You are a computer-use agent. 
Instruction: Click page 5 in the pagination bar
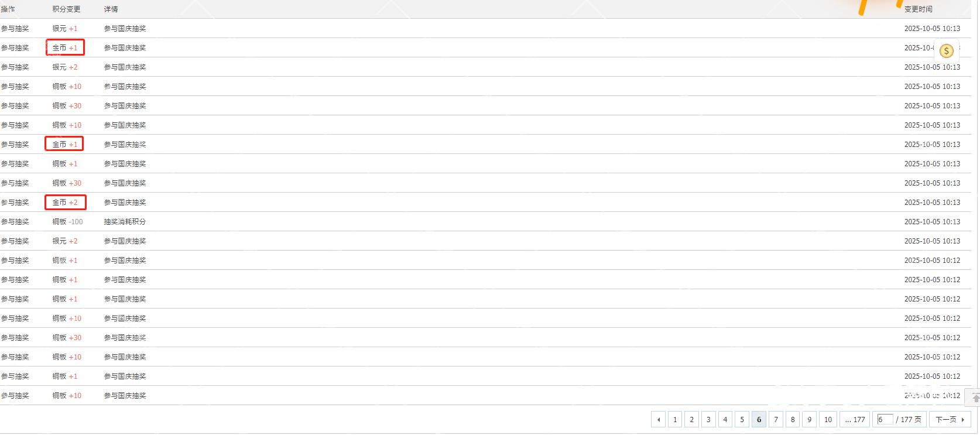coord(742,419)
